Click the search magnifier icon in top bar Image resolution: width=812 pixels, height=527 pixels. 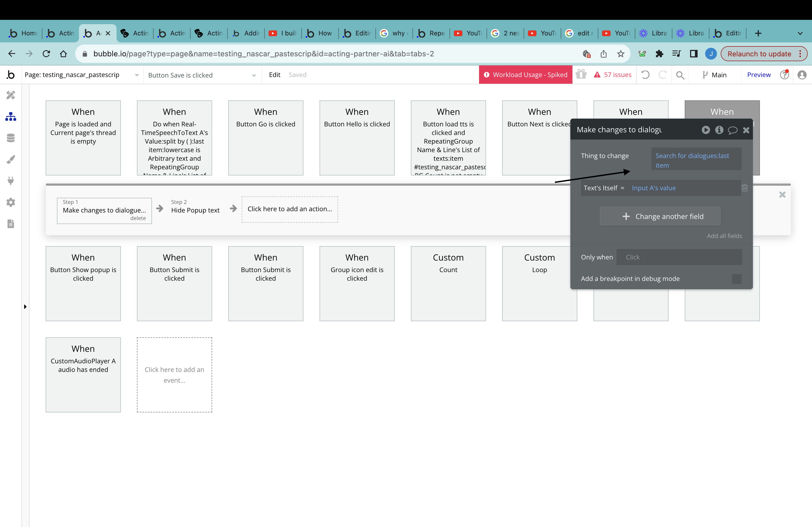click(680, 75)
